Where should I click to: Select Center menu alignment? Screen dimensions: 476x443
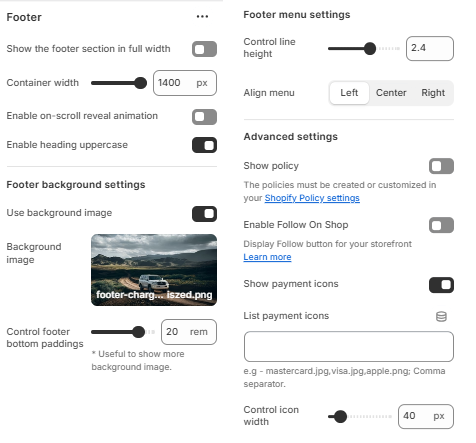click(x=391, y=93)
